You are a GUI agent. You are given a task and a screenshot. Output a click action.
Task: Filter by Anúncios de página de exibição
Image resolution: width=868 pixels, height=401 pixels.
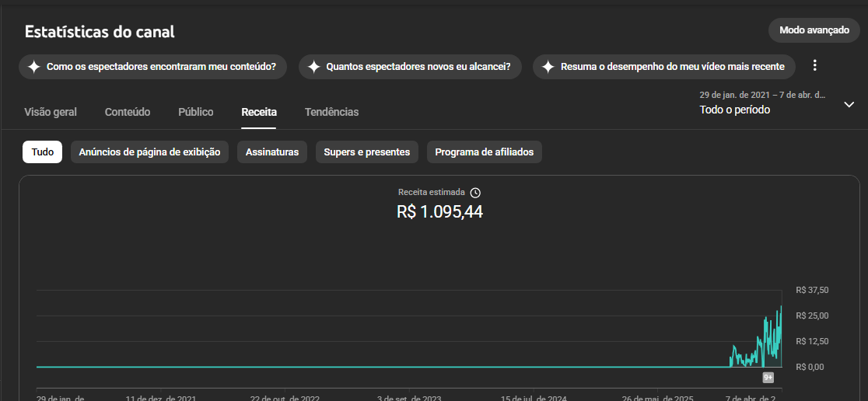coord(149,152)
